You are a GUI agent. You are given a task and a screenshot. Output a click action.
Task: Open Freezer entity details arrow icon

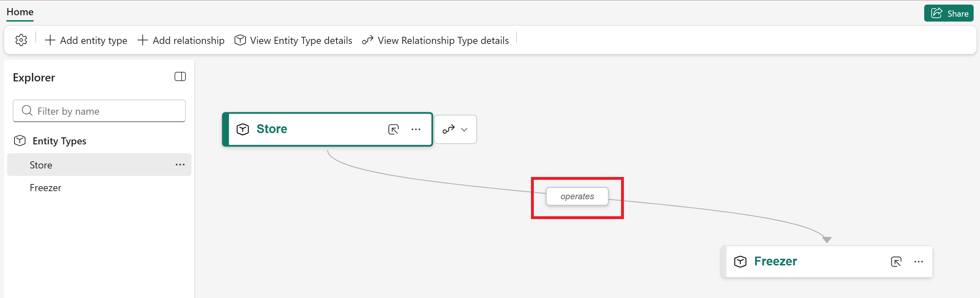(x=896, y=262)
